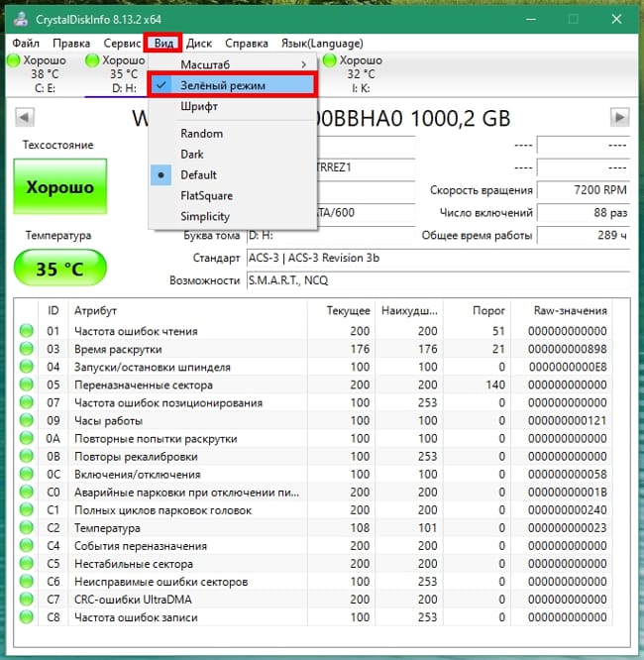The height and width of the screenshot is (660, 644).
Task: Click status dot for attribute 03
Action: point(27,349)
